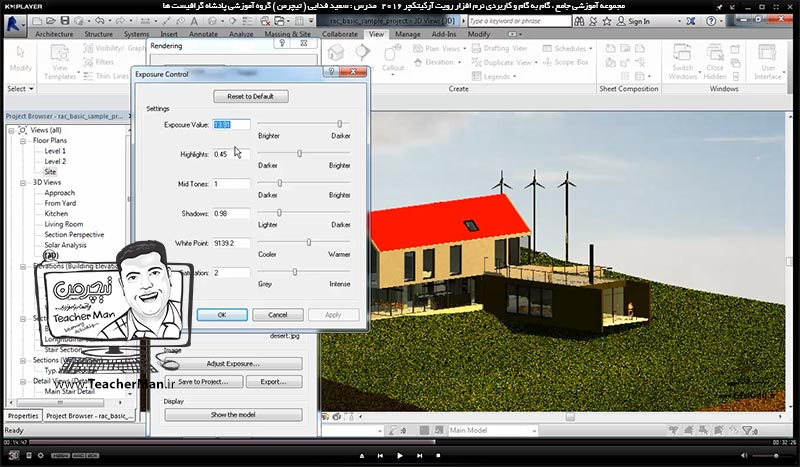The width and height of the screenshot is (800, 467).
Task: Click the Reset to Default button
Action: click(251, 96)
